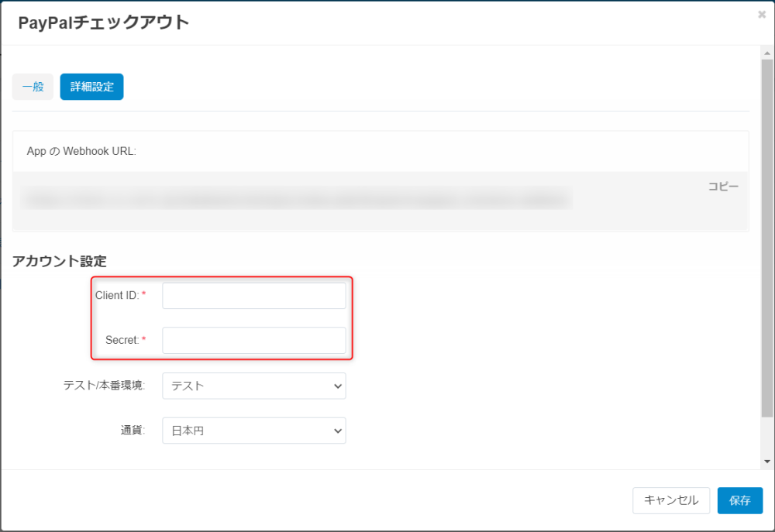Image resolution: width=775 pixels, height=532 pixels.
Task: Click the Client ID label
Action: [x=116, y=295]
